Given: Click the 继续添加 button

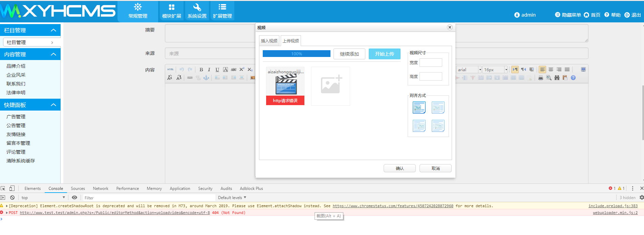Looking at the screenshot, I should (349, 54).
